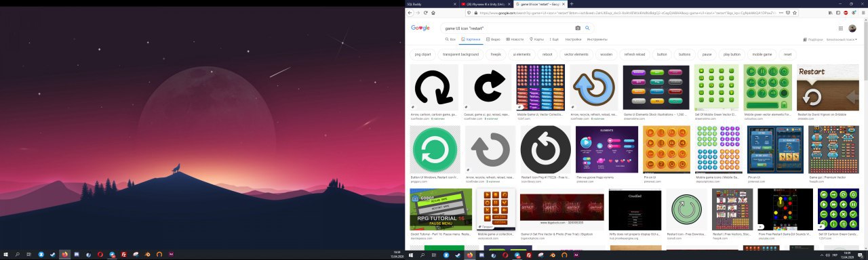
Task: Expand the Ещё more menu
Action: point(554,39)
